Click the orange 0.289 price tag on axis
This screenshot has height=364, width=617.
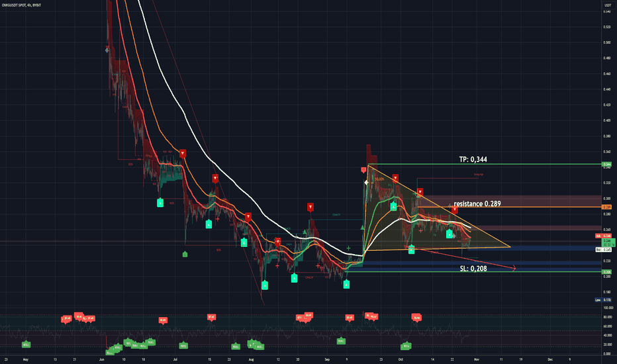click(x=607, y=207)
